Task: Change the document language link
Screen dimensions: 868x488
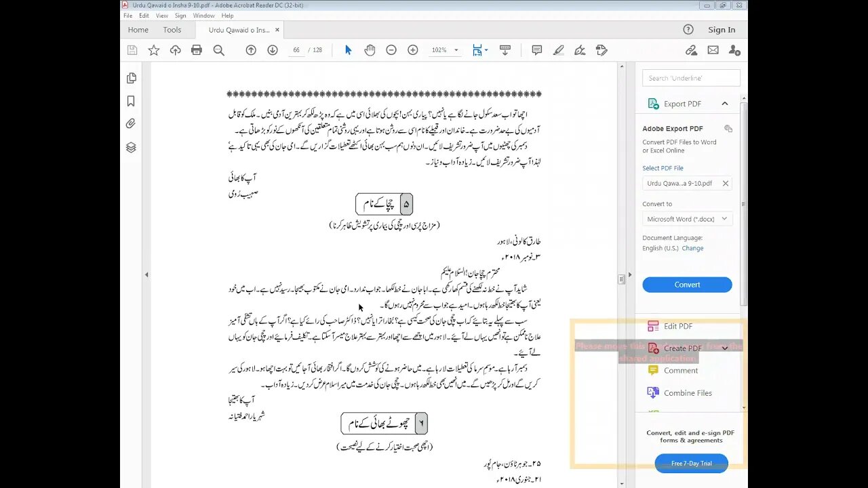Action: (692, 248)
